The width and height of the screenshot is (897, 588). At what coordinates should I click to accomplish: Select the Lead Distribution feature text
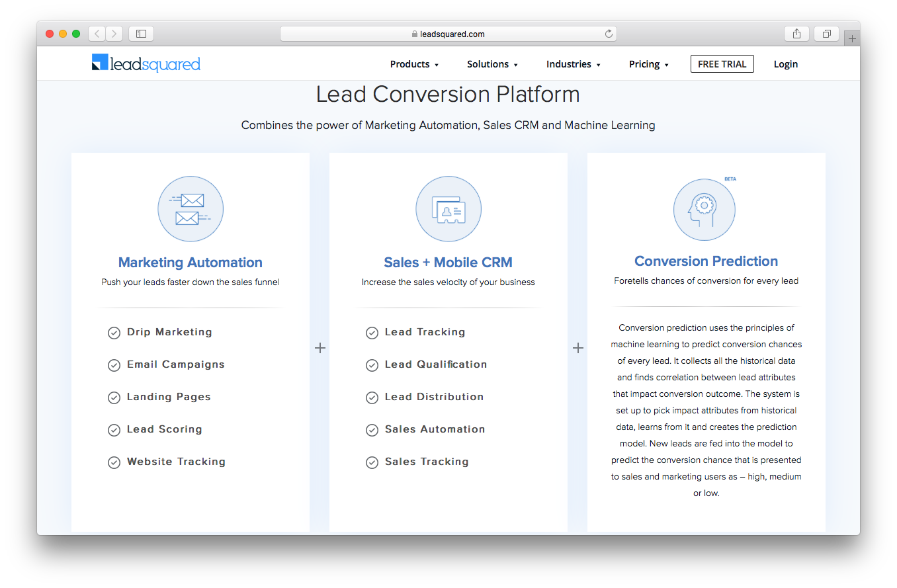point(434,397)
